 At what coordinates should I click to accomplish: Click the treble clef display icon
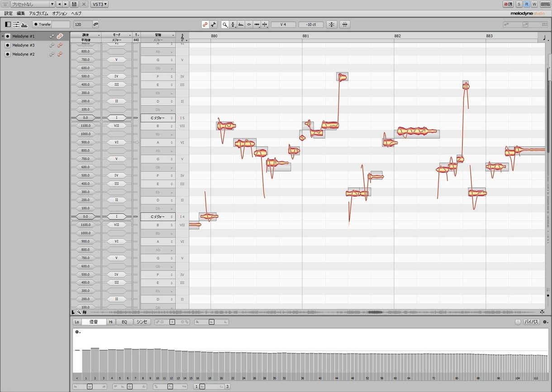[x=182, y=38]
